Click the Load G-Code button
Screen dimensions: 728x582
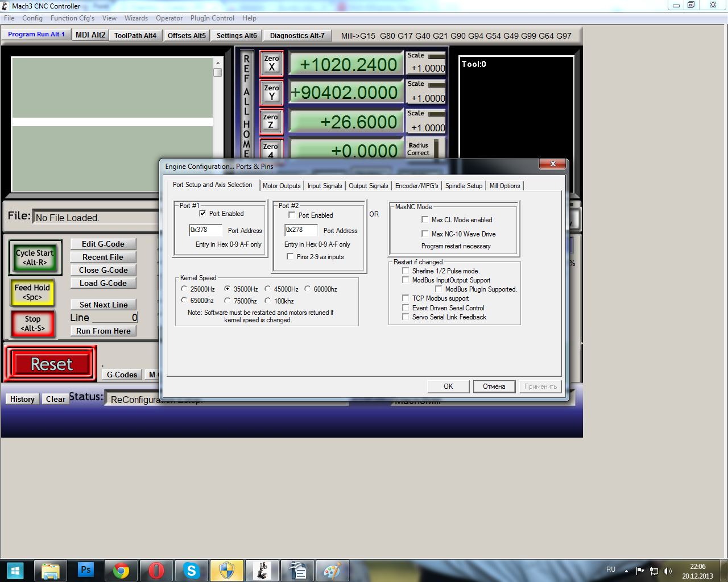104,283
